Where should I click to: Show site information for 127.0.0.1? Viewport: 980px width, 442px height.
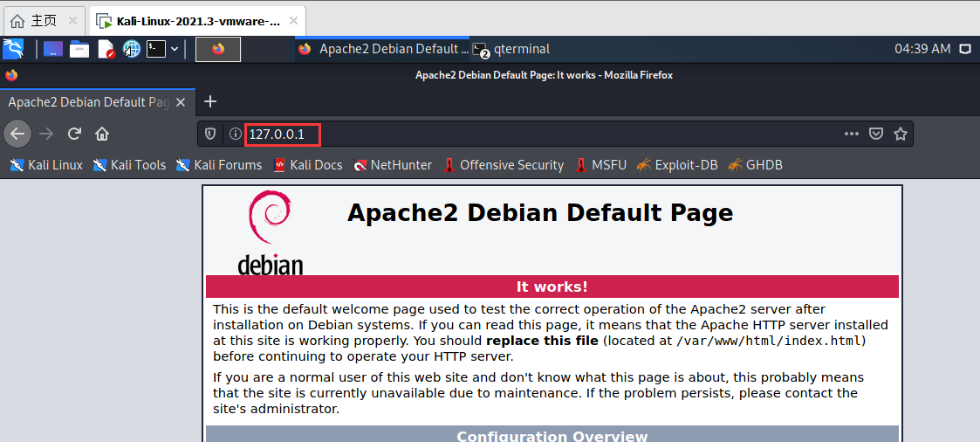click(x=235, y=134)
